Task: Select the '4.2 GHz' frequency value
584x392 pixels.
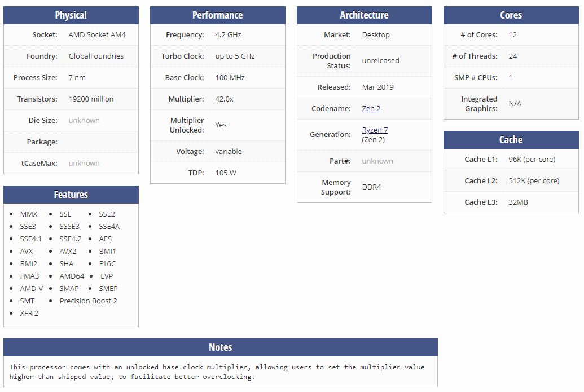Action: [x=228, y=34]
